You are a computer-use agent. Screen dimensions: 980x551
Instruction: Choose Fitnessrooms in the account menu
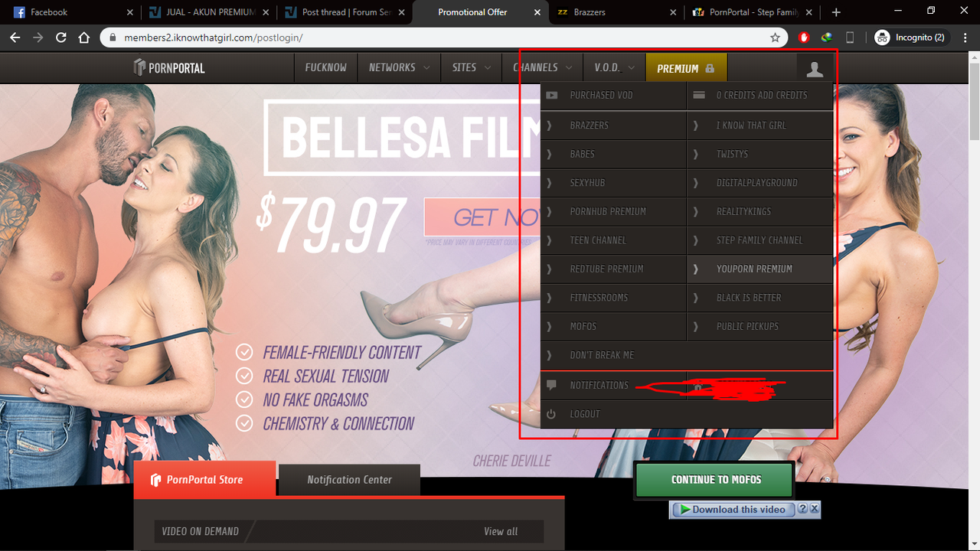coord(613,298)
